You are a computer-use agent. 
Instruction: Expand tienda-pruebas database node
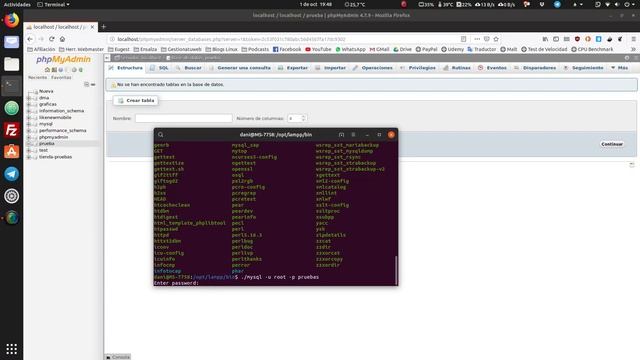[29, 157]
